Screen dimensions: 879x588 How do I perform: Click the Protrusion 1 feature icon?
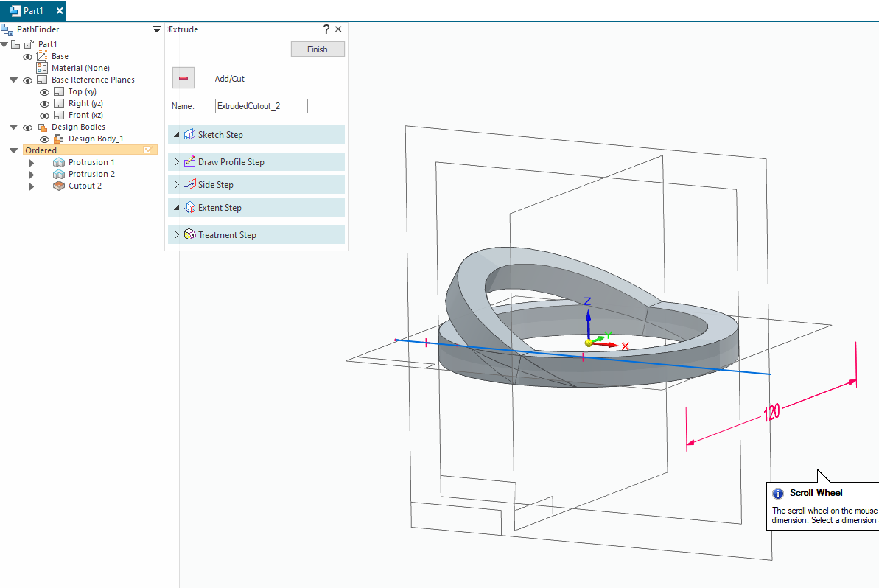tap(59, 162)
